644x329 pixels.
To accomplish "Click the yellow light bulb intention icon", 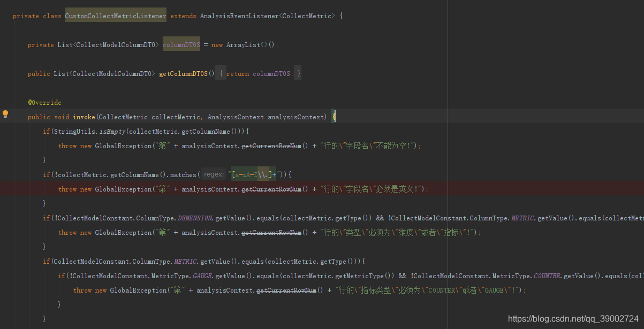I will click(5, 113).
